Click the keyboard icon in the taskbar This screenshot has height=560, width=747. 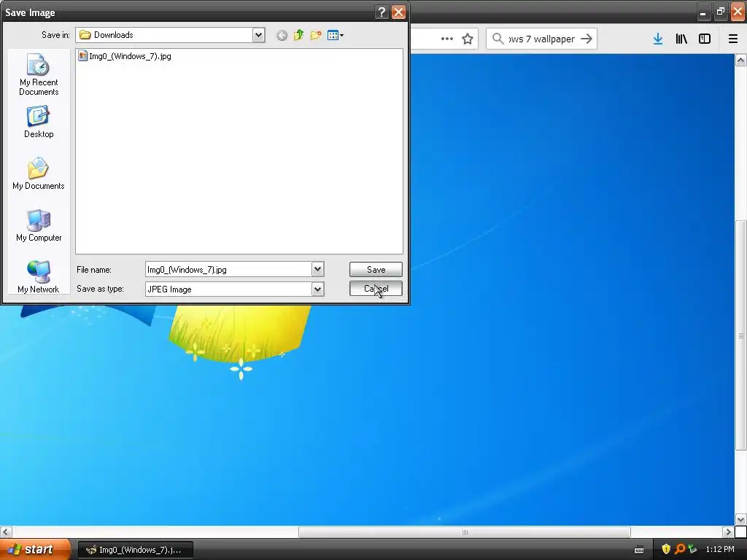tap(639, 550)
